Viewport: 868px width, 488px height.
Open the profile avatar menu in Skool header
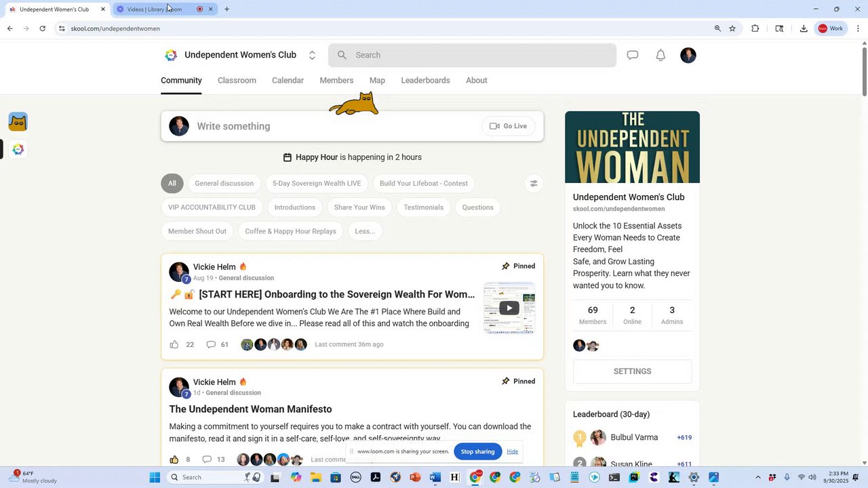(688, 55)
